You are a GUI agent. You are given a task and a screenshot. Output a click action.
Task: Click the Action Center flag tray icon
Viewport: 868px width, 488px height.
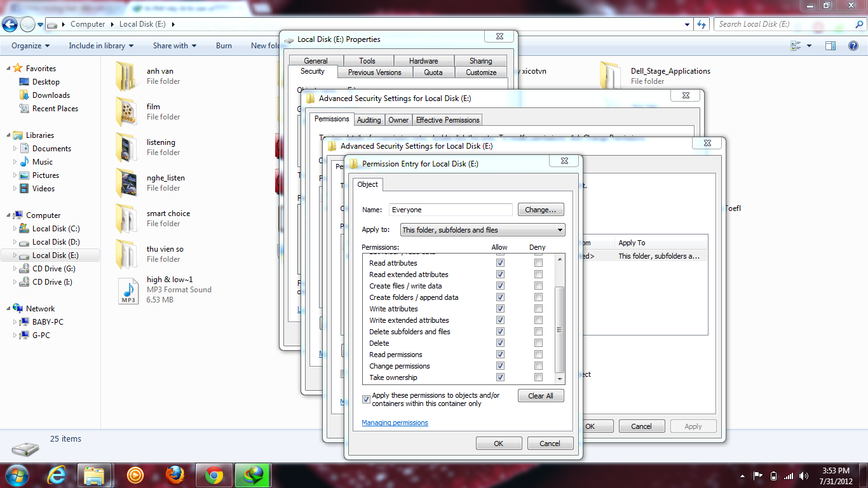[x=758, y=475]
